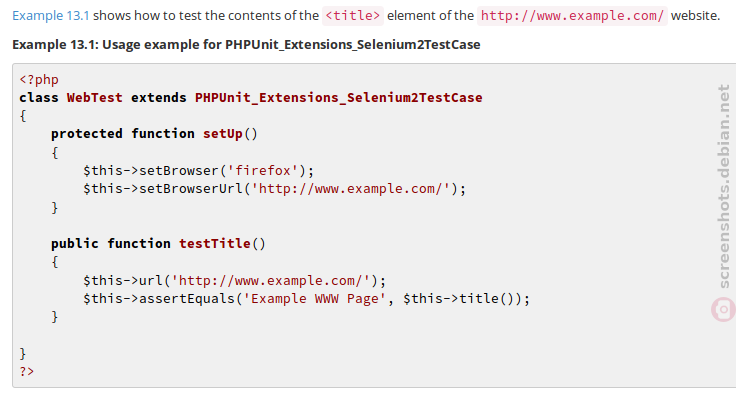Click the protected keyword in the code
Viewport: 736px width, 395px height.
[87, 134]
